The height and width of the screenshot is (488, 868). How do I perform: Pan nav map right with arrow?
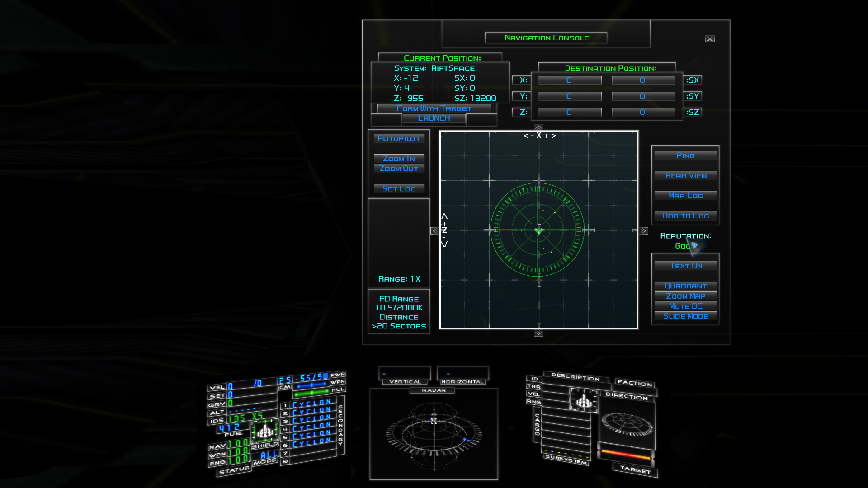[x=644, y=231]
